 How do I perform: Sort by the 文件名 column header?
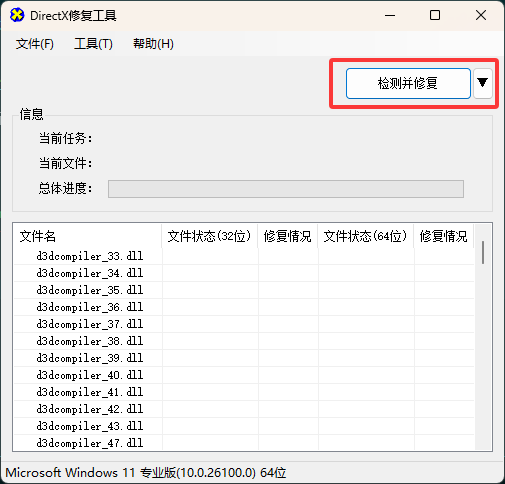pos(87,236)
